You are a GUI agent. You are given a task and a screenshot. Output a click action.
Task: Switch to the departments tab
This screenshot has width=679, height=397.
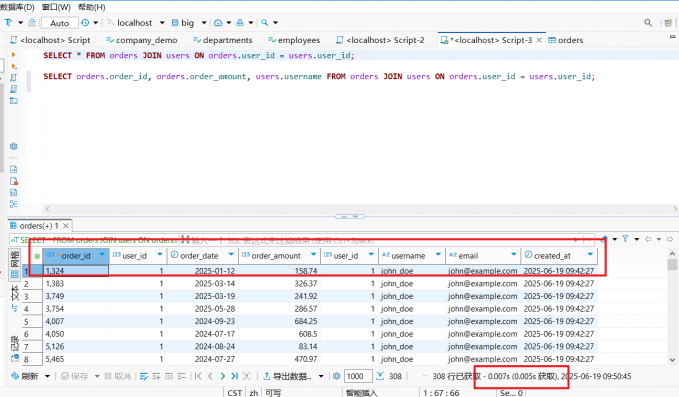(223, 40)
